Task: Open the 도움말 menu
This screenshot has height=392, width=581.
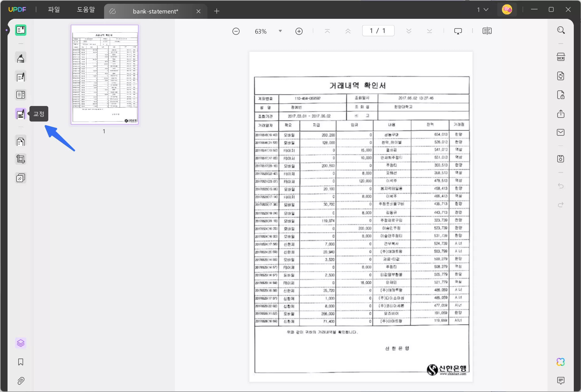Action: [x=86, y=10]
